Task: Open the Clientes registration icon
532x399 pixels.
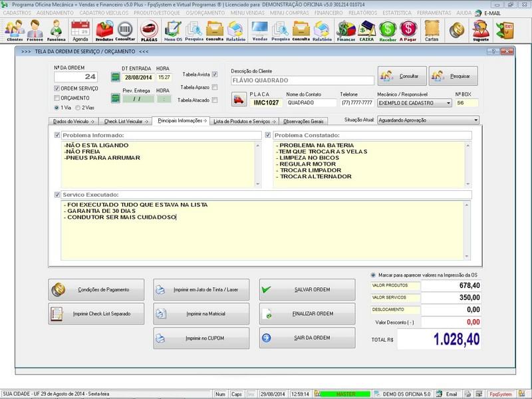Action: pyautogui.click(x=13, y=30)
